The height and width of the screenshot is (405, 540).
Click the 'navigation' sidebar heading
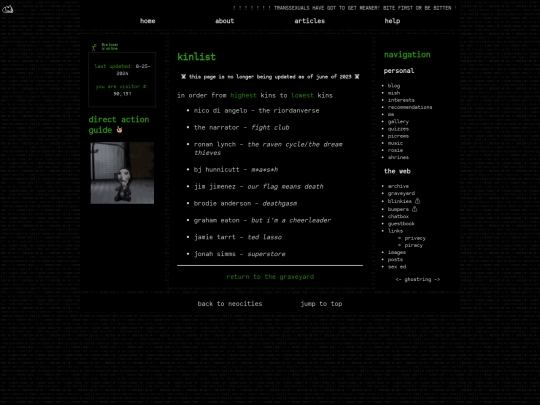pos(407,55)
